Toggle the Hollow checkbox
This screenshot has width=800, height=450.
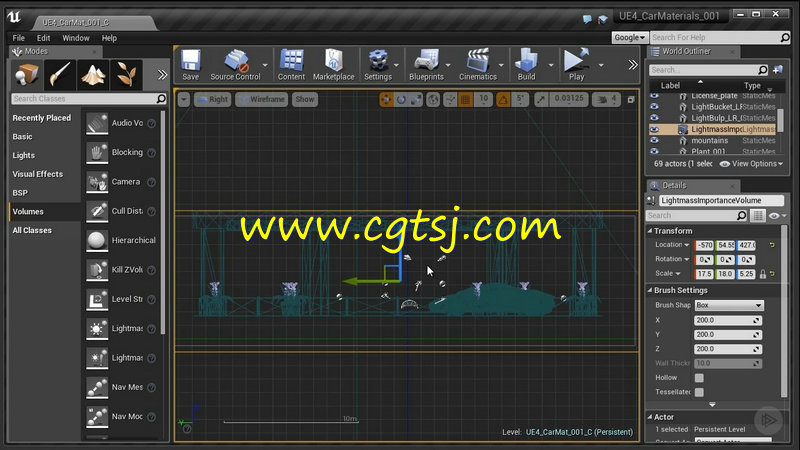(x=699, y=378)
